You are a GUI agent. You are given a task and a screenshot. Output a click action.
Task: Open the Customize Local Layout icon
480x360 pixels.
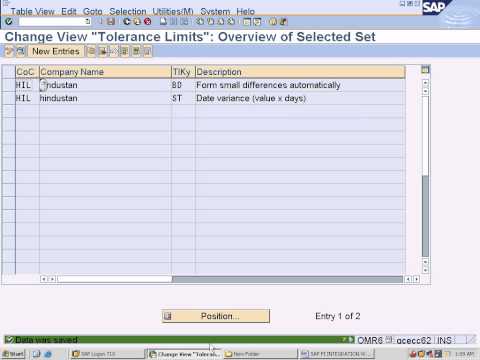tap(283, 22)
